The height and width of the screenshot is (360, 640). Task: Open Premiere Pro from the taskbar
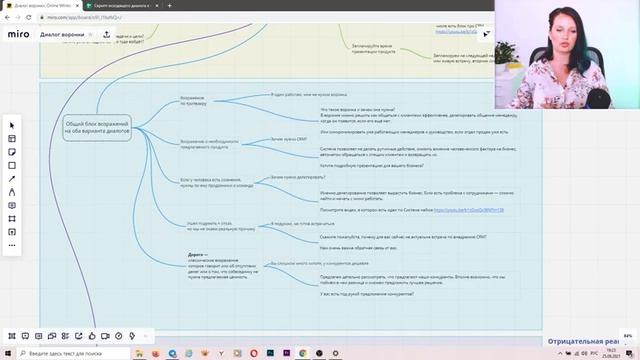[287, 353]
